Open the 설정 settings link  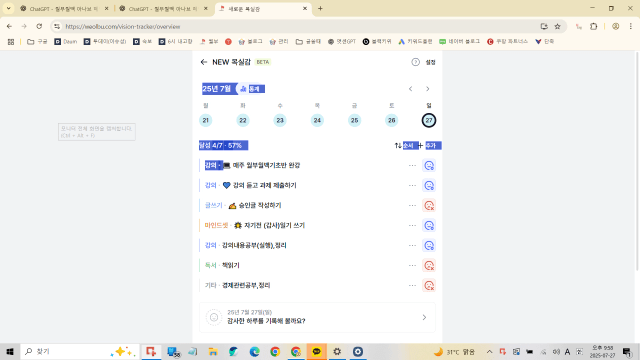pyautogui.click(x=431, y=62)
